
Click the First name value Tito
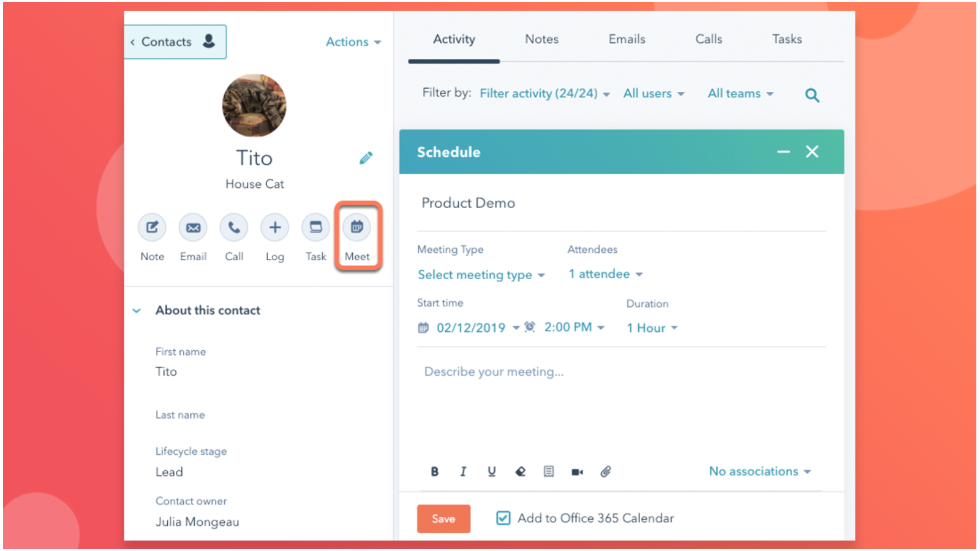coord(166,372)
